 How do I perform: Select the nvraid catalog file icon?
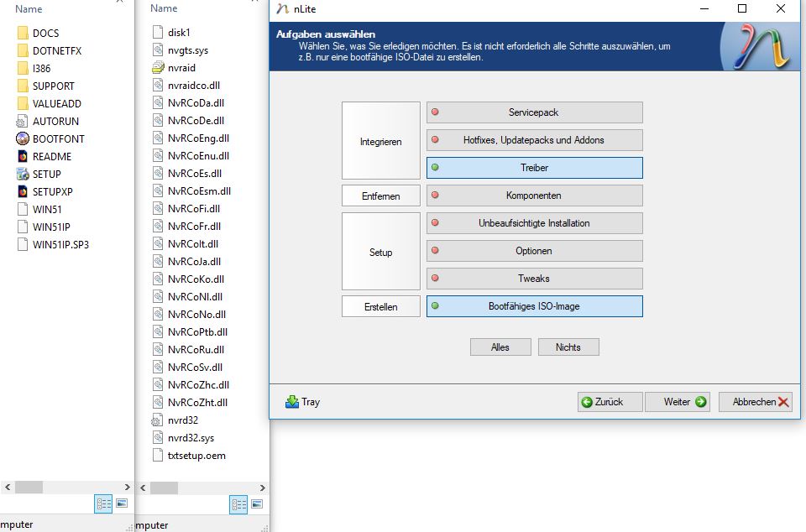pos(158,67)
